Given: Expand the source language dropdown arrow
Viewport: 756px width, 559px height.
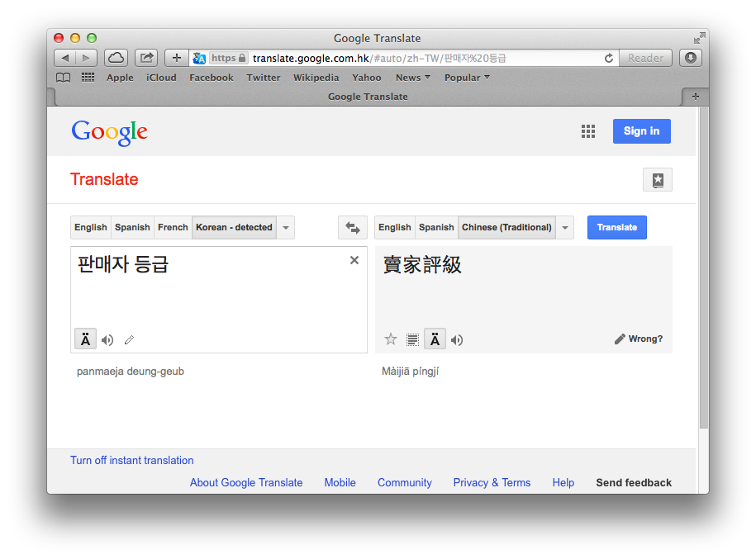Looking at the screenshot, I should (286, 227).
